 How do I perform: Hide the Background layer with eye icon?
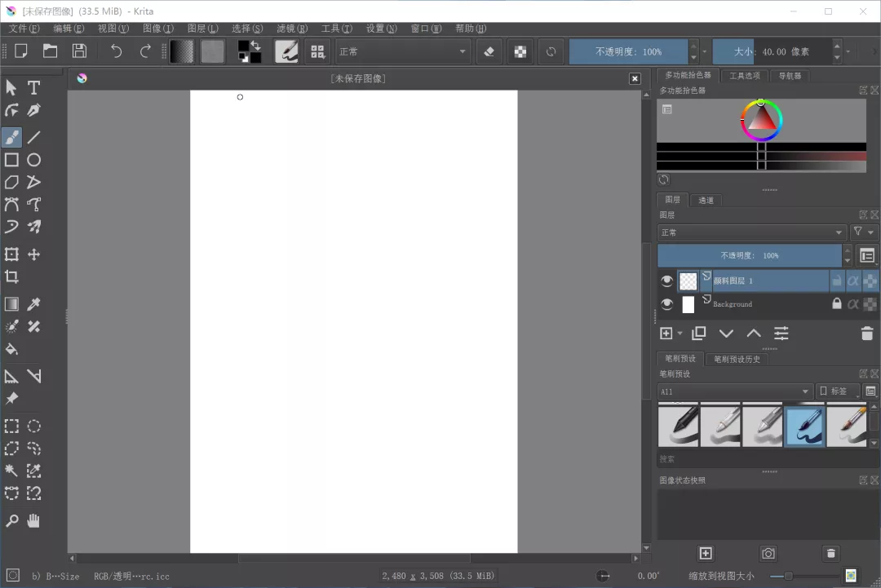(x=667, y=304)
